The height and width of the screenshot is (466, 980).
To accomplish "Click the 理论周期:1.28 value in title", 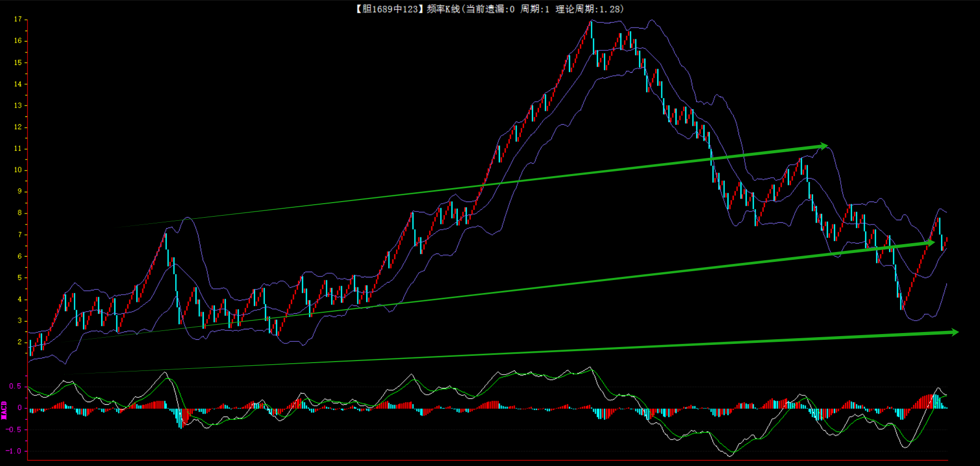I will click(x=587, y=9).
